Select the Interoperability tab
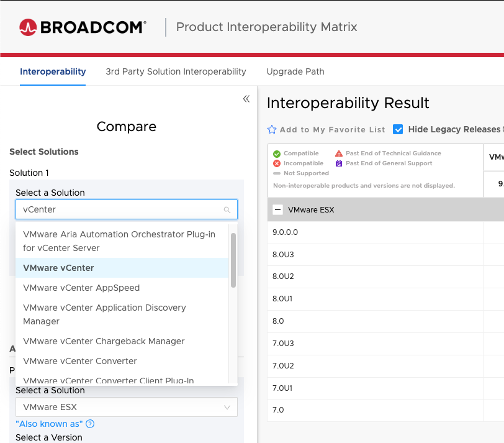 coord(53,71)
